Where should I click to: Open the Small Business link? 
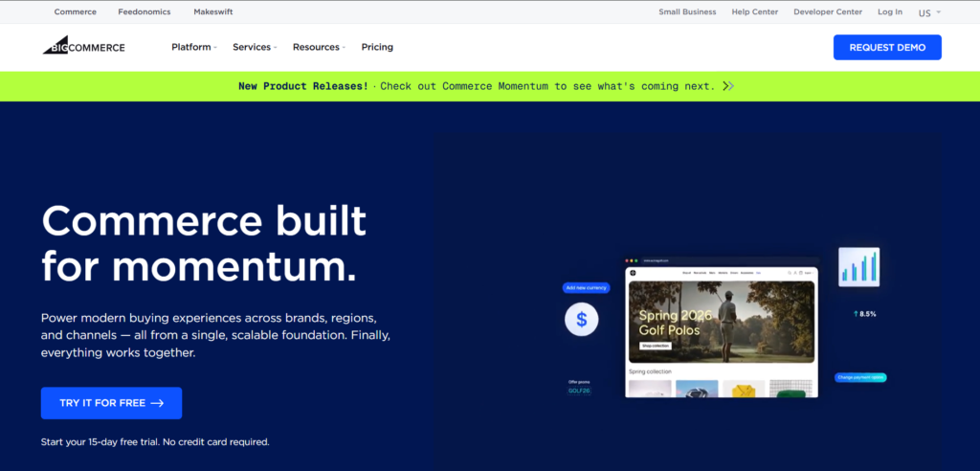[687, 11]
